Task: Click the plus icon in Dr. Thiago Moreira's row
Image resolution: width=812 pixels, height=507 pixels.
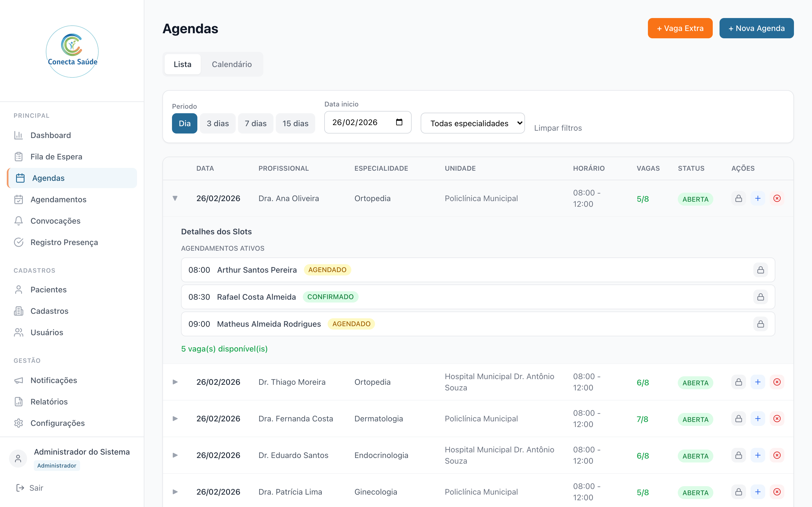Action: coord(758,382)
